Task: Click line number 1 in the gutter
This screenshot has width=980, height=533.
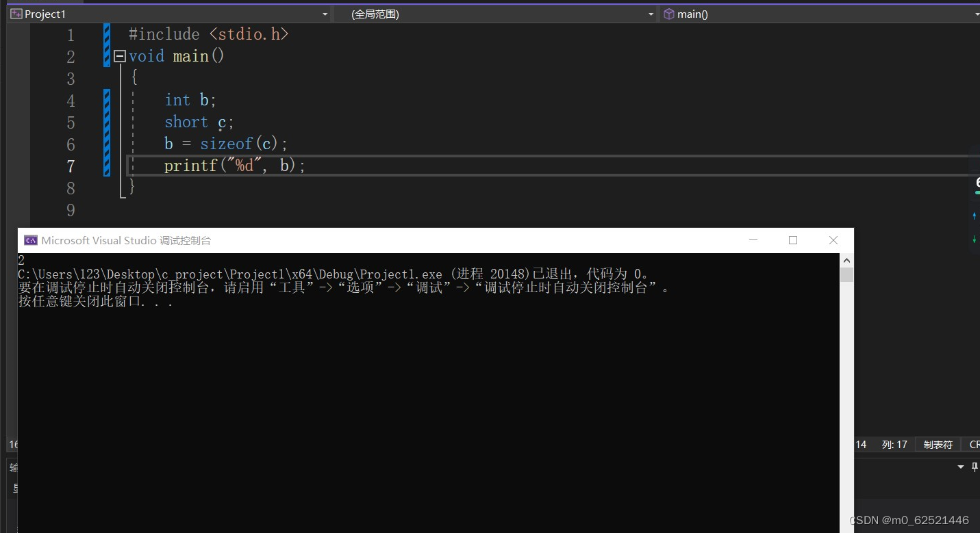Action: click(71, 35)
